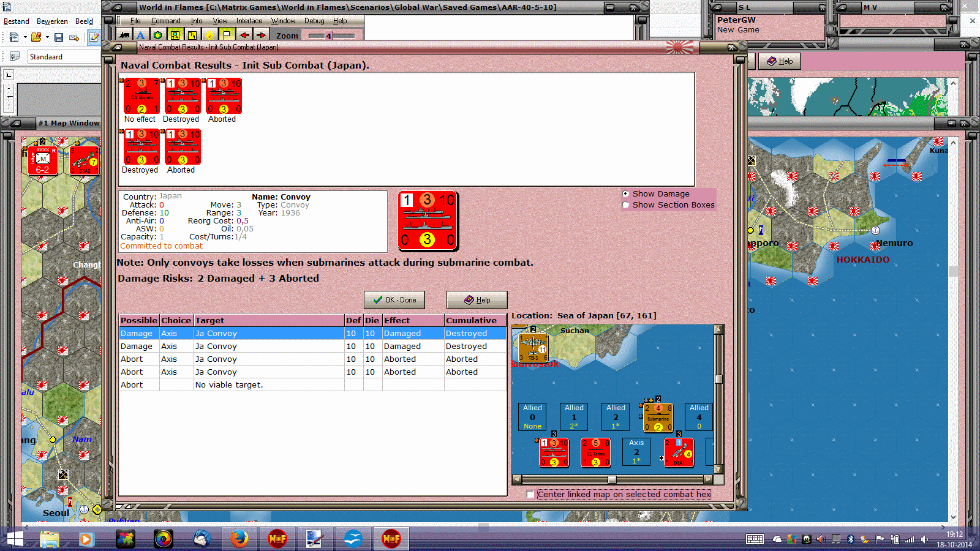Viewport: 980px width, 551px height.
Task: Click the Cumulative column header
Action: 475,320
